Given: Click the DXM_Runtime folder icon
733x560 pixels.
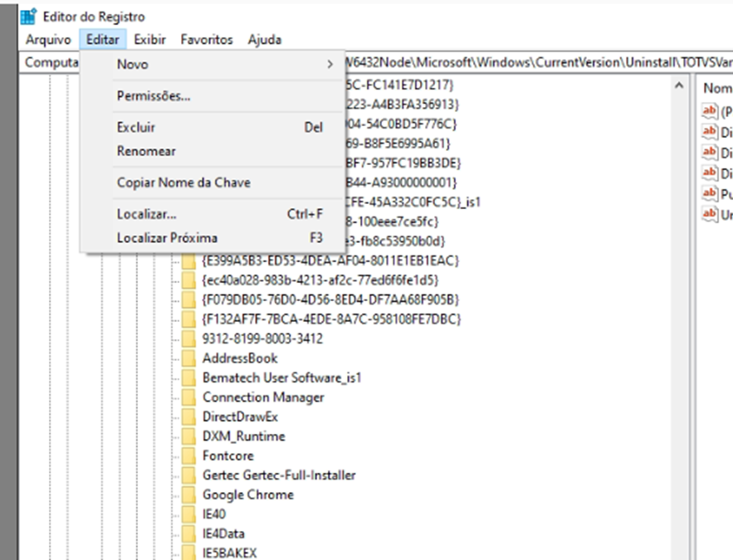Looking at the screenshot, I should point(189,436).
